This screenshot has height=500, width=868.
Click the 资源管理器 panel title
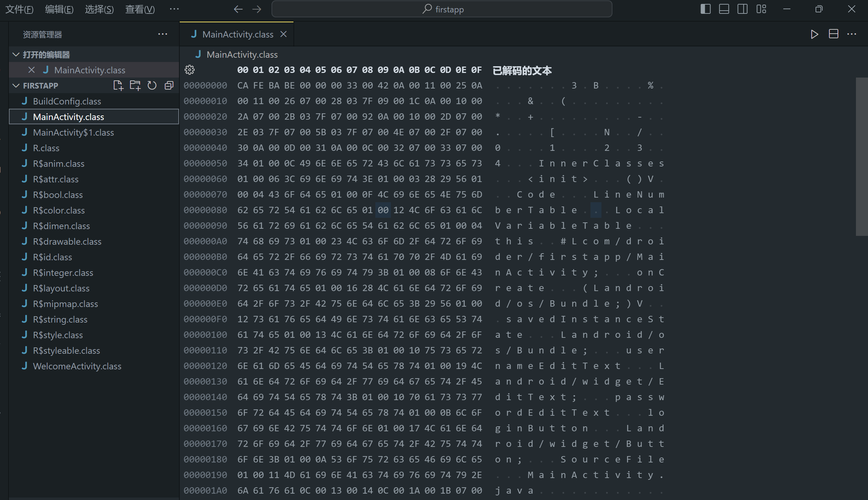click(43, 34)
